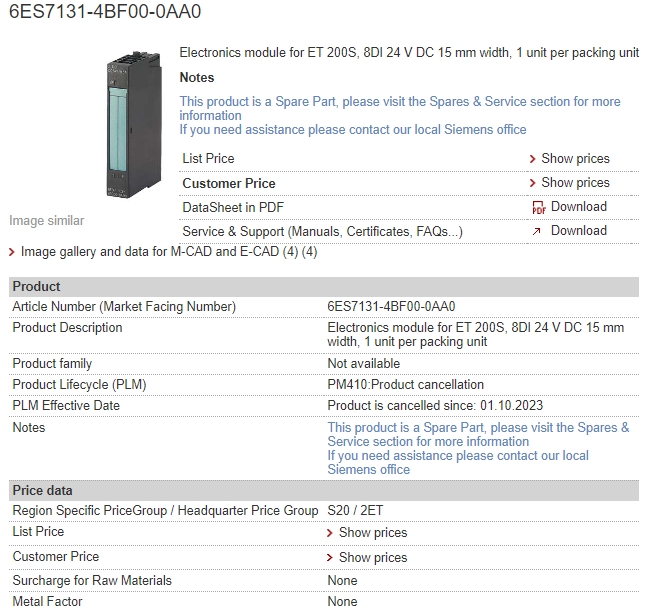Open the Spare Part note link under Notes heading
The height and width of the screenshot is (612, 649).
[399, 108]
